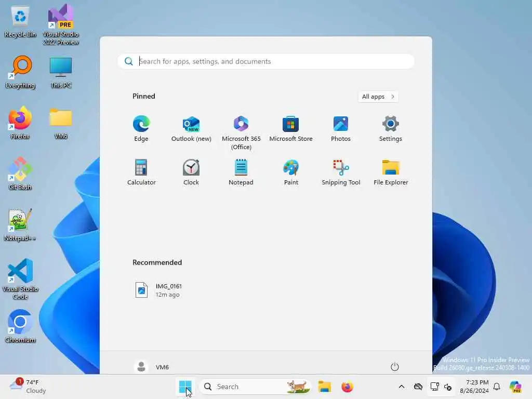The image size is (532, 399).
Task: Launch Outlook (new) from pinned apps
Action: point(191,129)
